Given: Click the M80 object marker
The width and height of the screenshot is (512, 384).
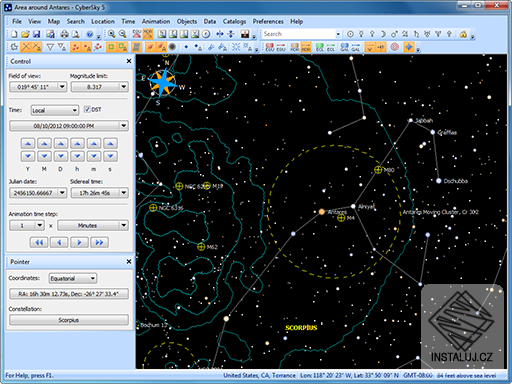Looking at the screenshot, I should pos(378,170).
